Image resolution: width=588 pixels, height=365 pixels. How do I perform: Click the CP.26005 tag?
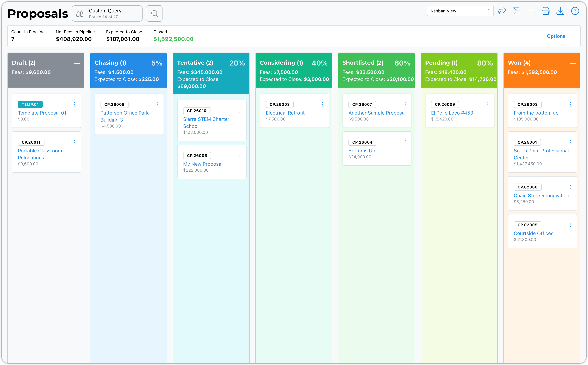[x=197, y=156]
